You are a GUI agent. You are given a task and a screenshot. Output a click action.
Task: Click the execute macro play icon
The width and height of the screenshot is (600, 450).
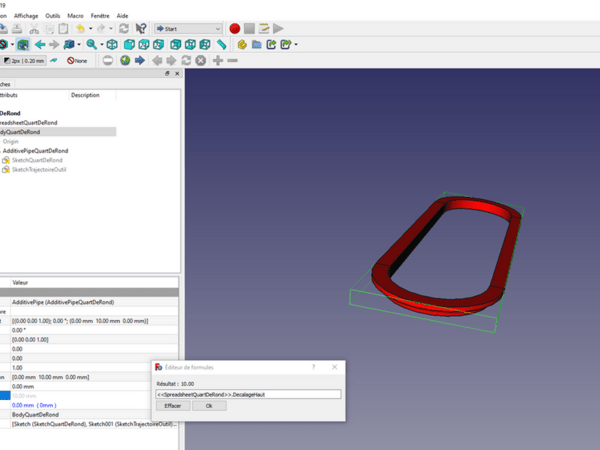pos(278,29)
